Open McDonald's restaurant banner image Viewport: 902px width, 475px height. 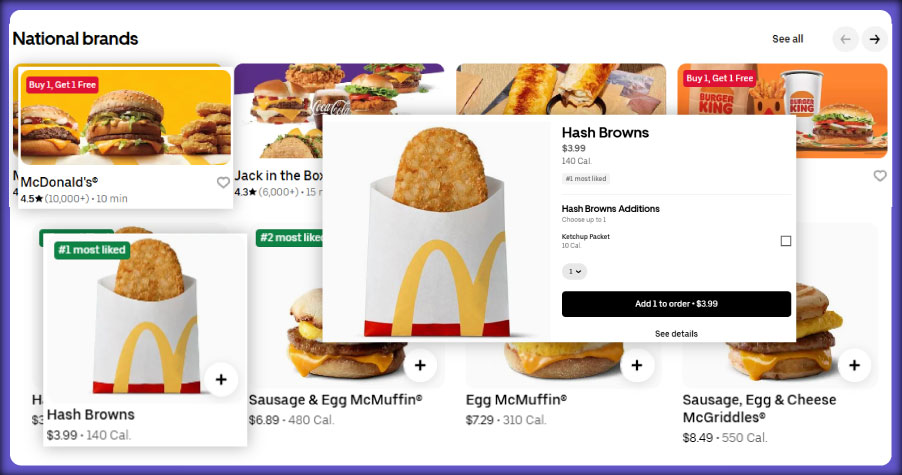(125, 117)
